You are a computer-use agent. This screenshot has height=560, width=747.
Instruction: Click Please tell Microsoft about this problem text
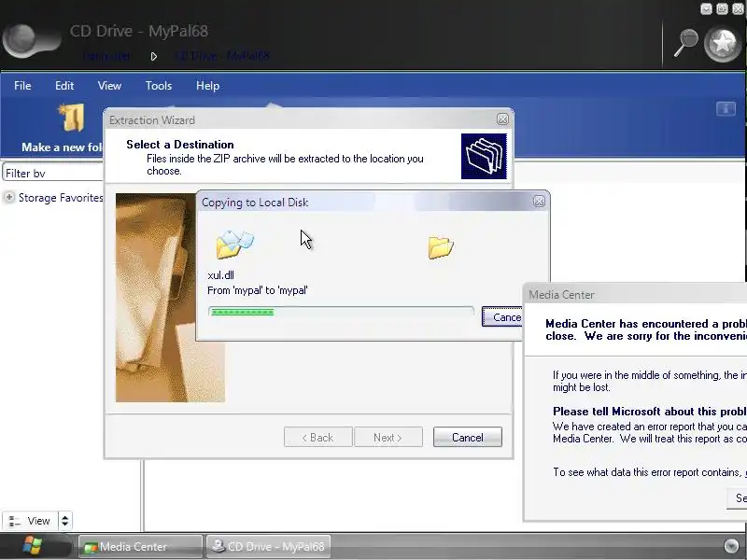point(650,412)
